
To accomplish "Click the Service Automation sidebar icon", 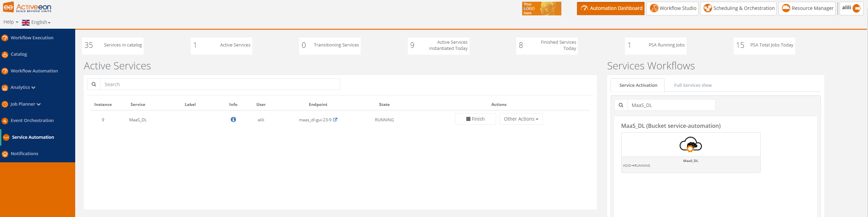I will click(x=6, y=137).
